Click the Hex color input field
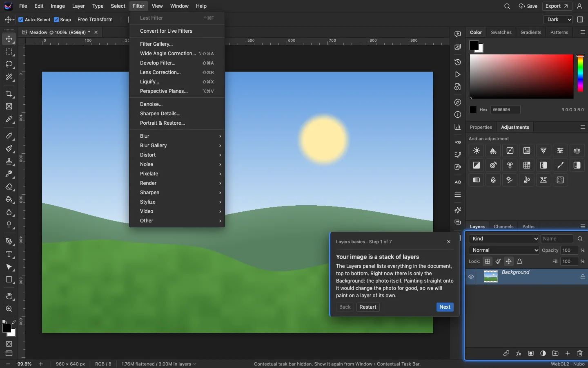This screenshot has width=588, height=368. coord(506,110)
